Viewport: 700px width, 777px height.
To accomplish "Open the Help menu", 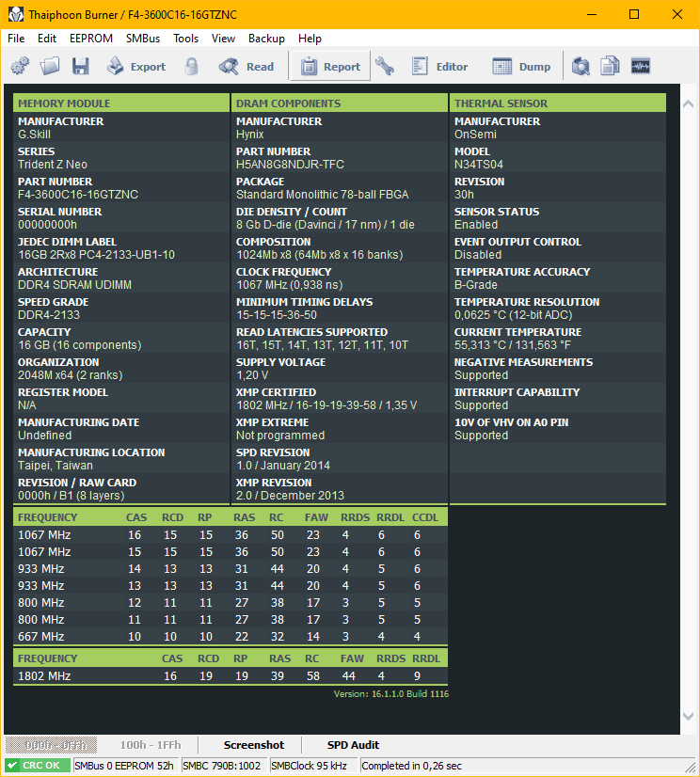I will 310,39.
